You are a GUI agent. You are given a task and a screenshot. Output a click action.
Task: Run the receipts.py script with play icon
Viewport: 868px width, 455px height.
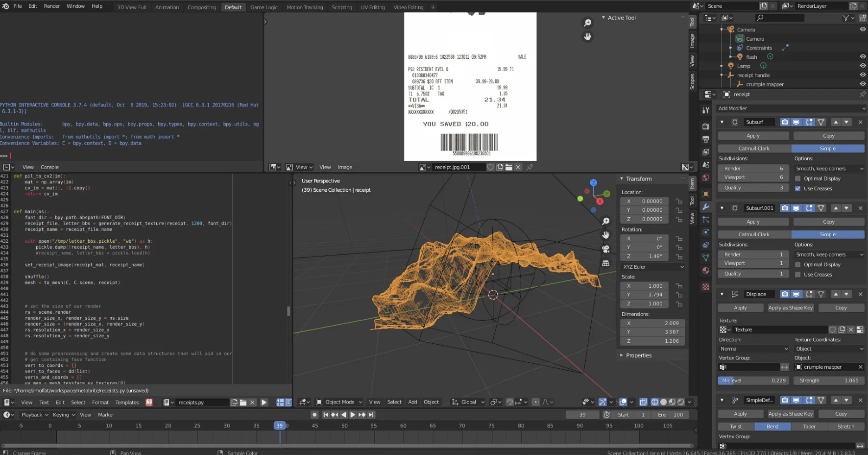[x=264, y=403]
